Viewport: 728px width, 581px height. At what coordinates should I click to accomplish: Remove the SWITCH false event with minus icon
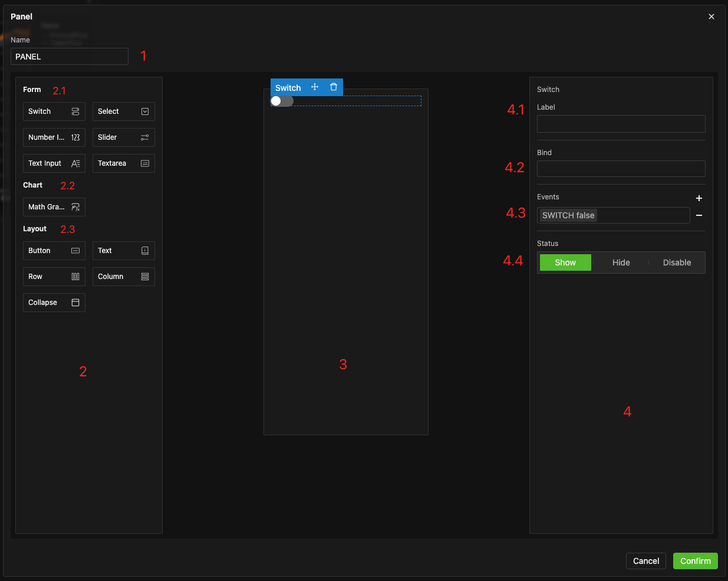699,215
